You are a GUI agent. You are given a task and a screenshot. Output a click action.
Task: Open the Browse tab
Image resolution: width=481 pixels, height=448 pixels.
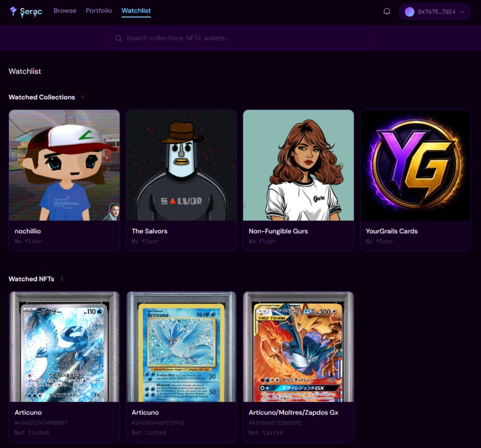65,10
